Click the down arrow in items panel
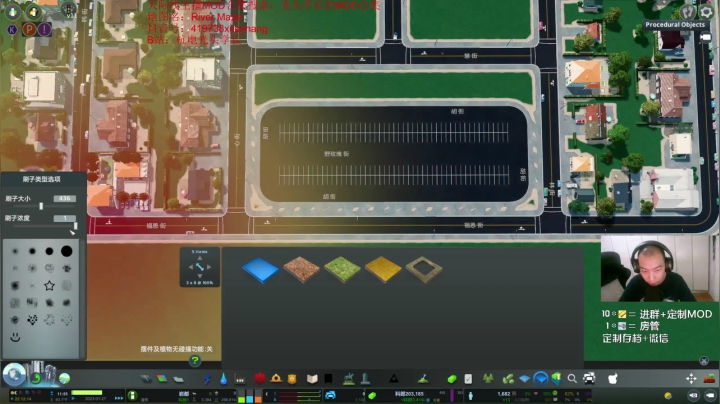Screen dimensions: 720x404 pos(199,275)
